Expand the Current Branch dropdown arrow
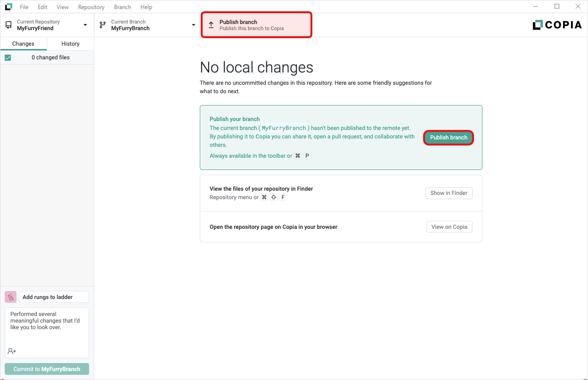The height and width of the screenshot is (380, 588). 194,25
